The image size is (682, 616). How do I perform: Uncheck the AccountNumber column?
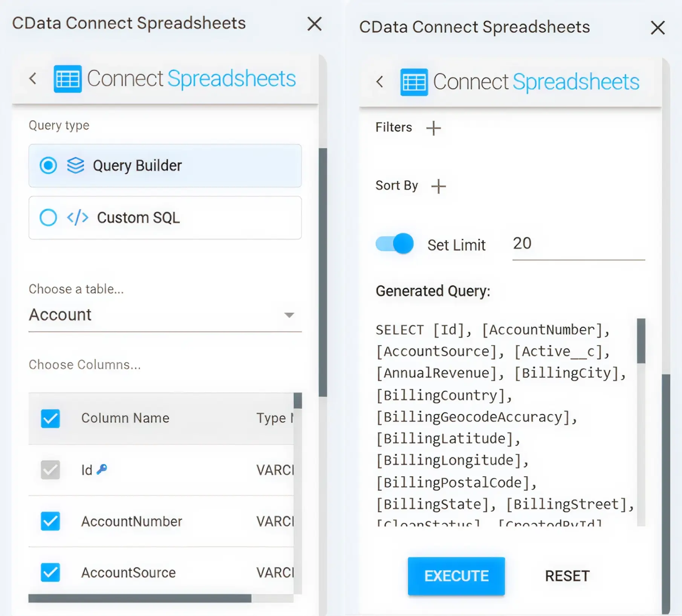(x=50, y=521)
